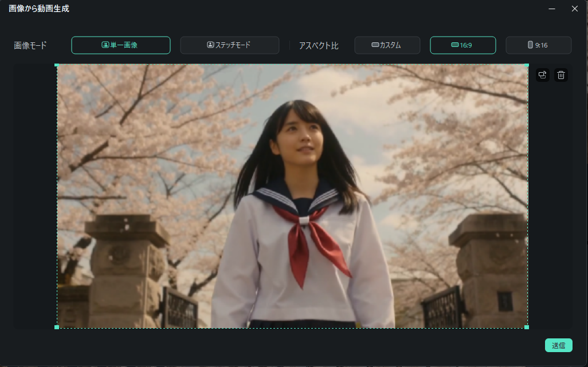Screen dimensions: 588x367
Task: Keep 単一画像 mode selected
Action: coord(120,45)
